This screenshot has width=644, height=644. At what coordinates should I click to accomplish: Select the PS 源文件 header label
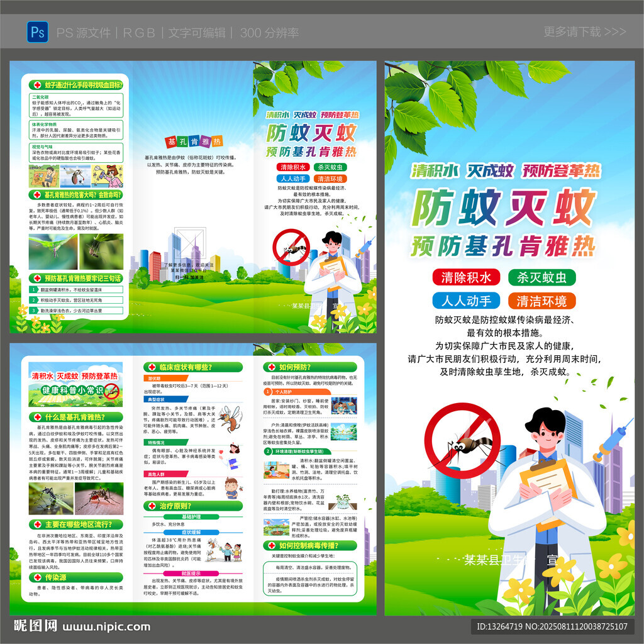coord(84,33)
